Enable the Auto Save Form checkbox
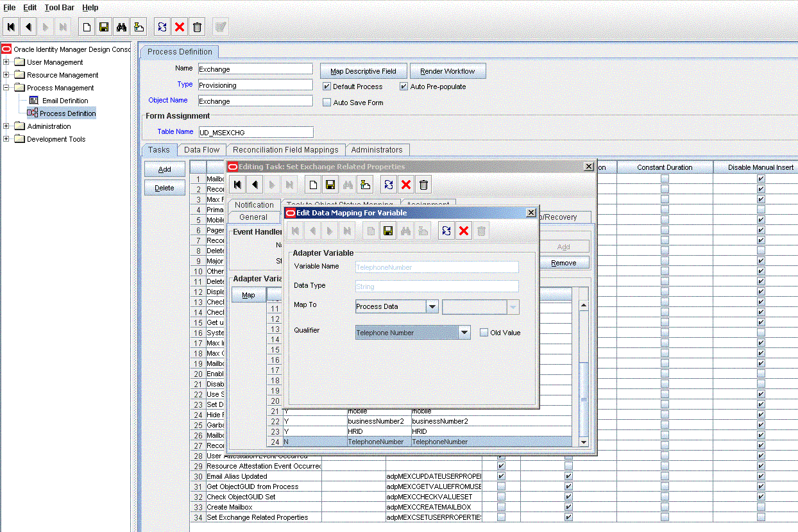This screenshot has height=532, width=798. point(327,103)
